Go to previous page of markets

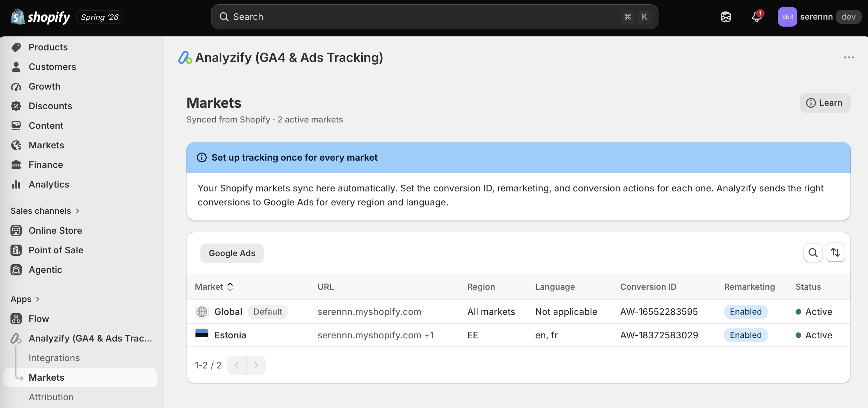point(237,365)
